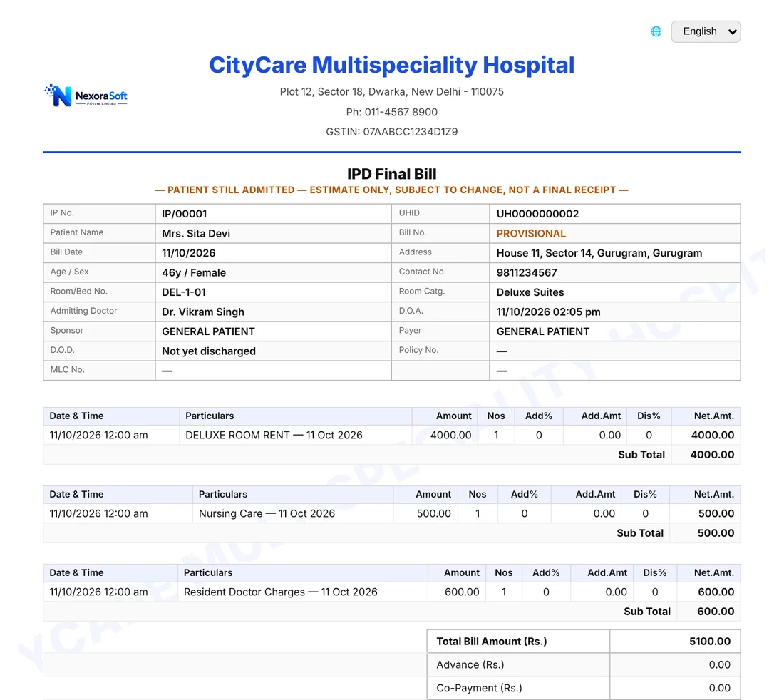
Task: Select the hospital address line with 110075
Action: [x=391, y=91]
